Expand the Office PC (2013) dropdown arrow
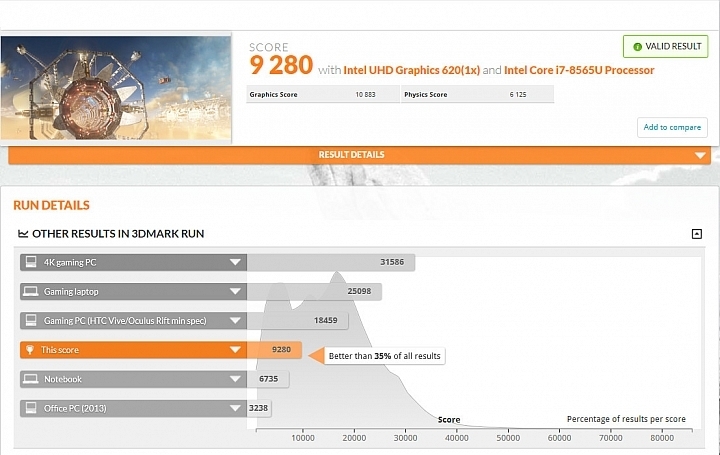Screen dimensions: 720x455 pyautogui.click(x=235, y=408)
